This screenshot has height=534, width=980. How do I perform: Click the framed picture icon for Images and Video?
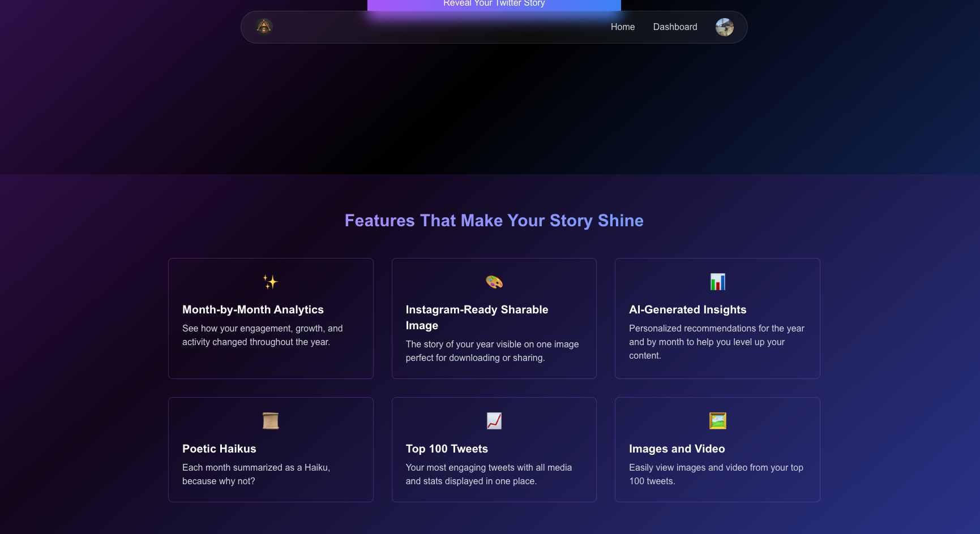pos(717,421)
